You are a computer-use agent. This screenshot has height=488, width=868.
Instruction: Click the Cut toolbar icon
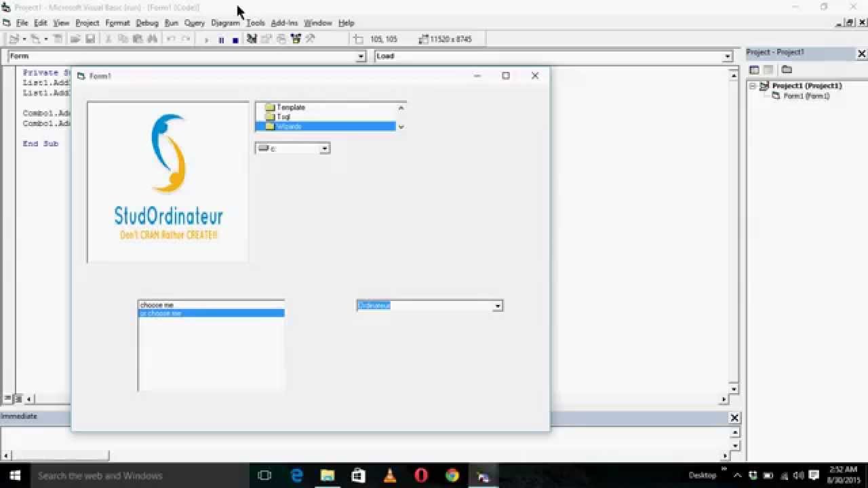click(108, 39)
